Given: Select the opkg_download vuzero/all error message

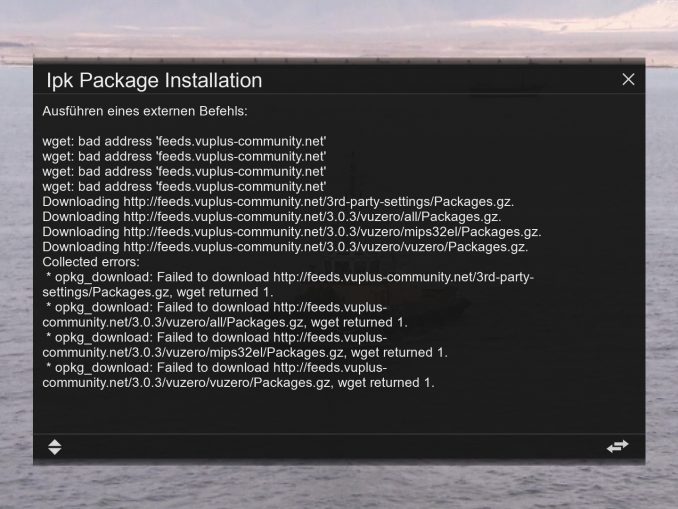Looking at the screenshot, I should tap(225, 315).
